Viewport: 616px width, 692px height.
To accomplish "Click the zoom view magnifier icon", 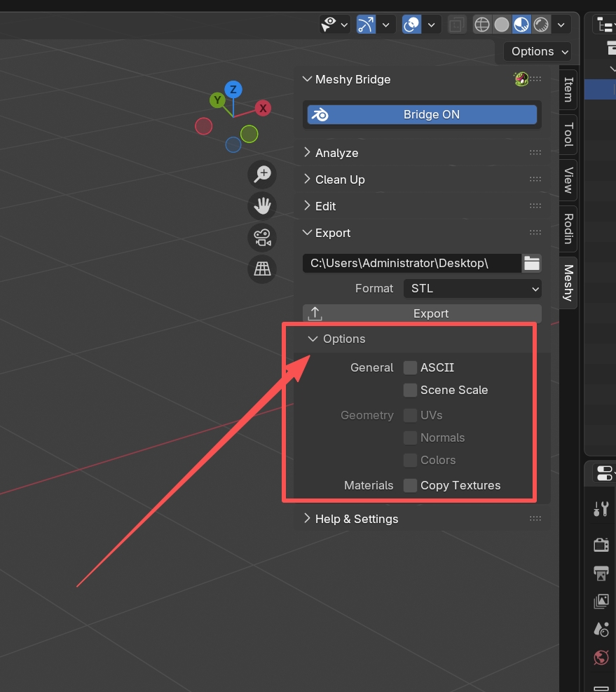I will pyautogui.click(x=262, y=175).
